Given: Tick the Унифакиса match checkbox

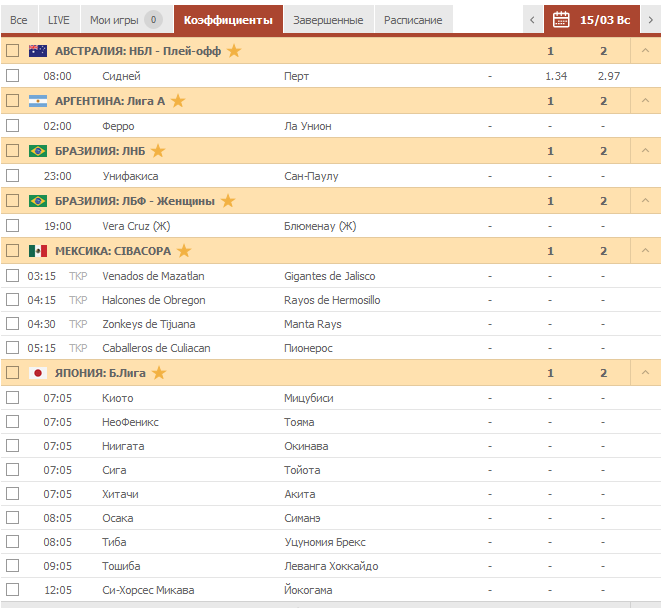Looking at the screenshot, I should (x=12, y=176).
